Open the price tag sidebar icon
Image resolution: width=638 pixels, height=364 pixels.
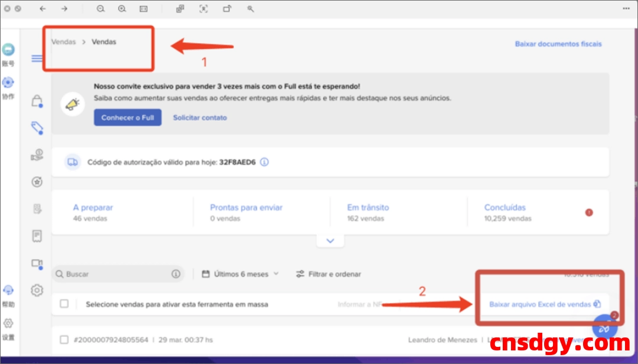click(x=37, y=127)
